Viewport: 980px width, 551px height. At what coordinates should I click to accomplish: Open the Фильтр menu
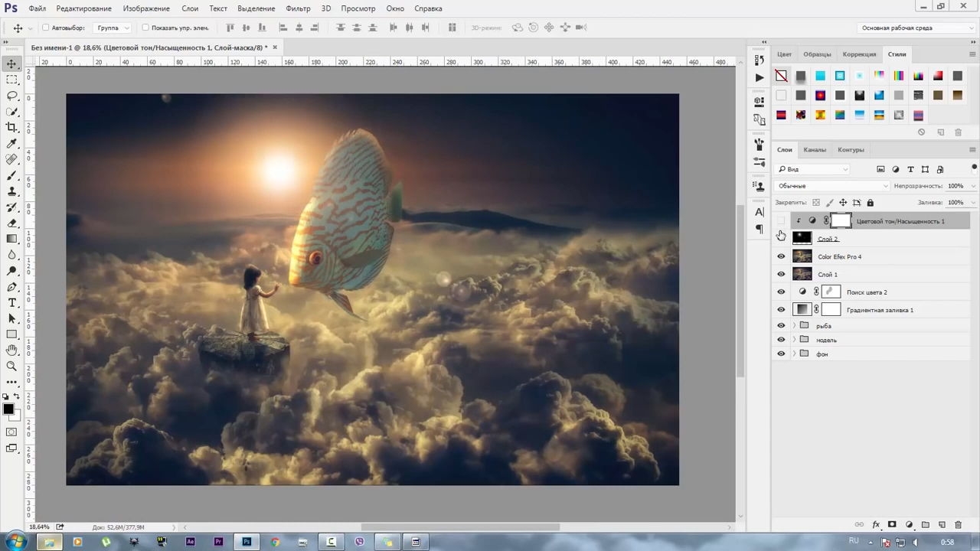(298, 8)
